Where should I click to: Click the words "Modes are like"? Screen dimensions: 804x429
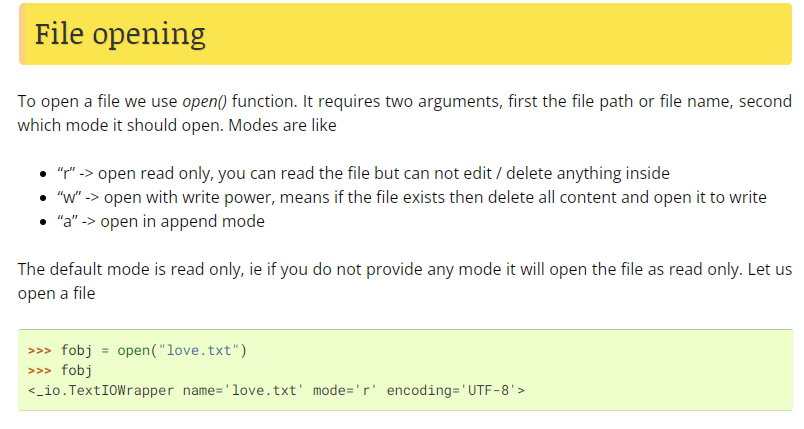pyautogui.click(x=283, y=126)
